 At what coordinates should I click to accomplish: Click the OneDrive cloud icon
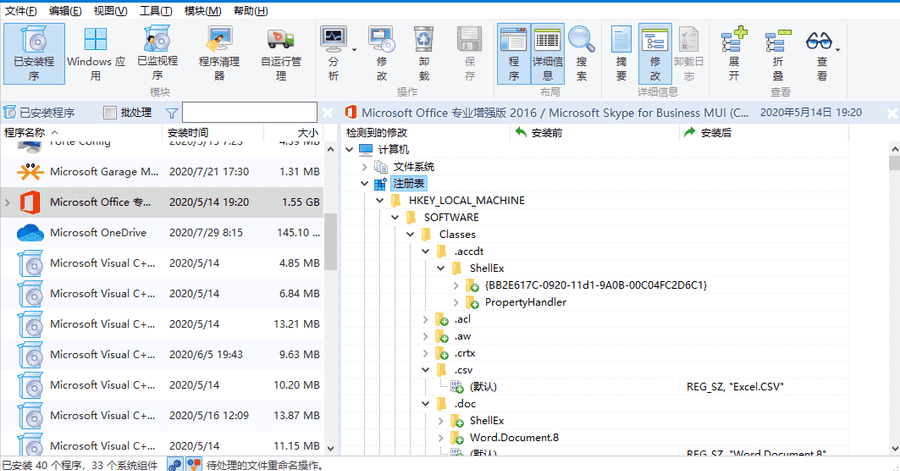(30, 232)
